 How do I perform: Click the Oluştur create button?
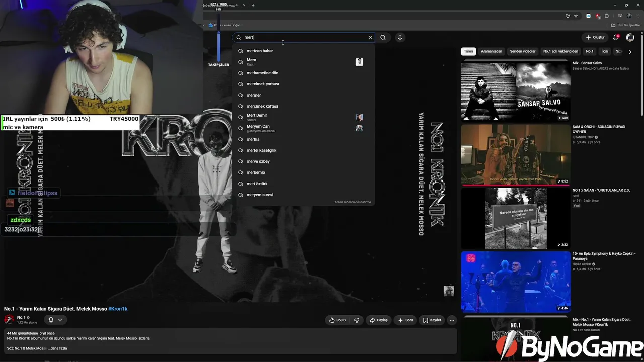pyautogui.click(x=595, y=37)
